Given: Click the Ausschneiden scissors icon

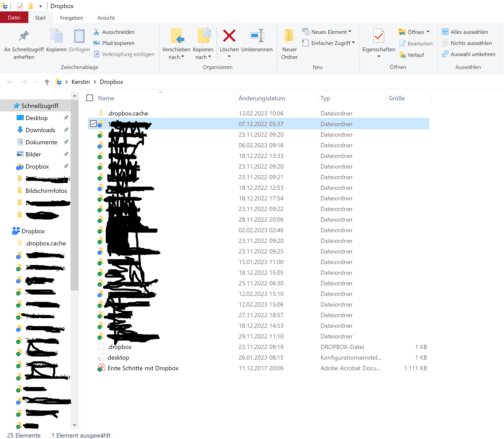Looking at the screenshot, I should [96, 32].
